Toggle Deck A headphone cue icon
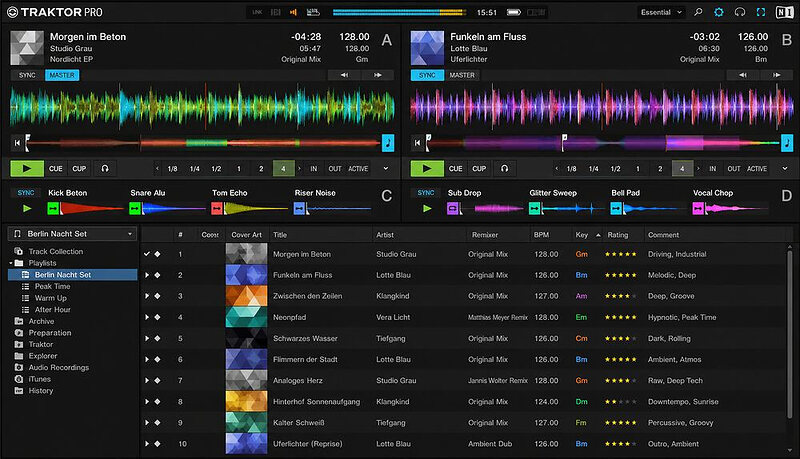Image resolution: width=800 pixels, height=459 pixels. pos(105,168)
